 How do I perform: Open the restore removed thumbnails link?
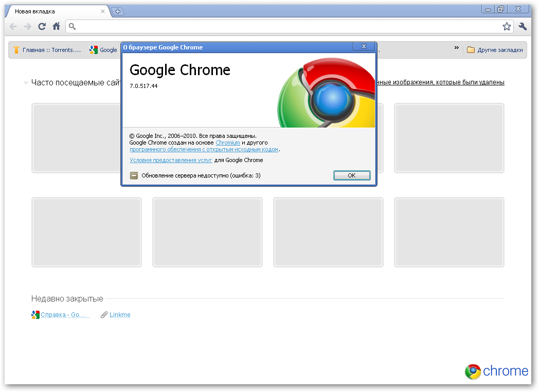tap(441, 82)
